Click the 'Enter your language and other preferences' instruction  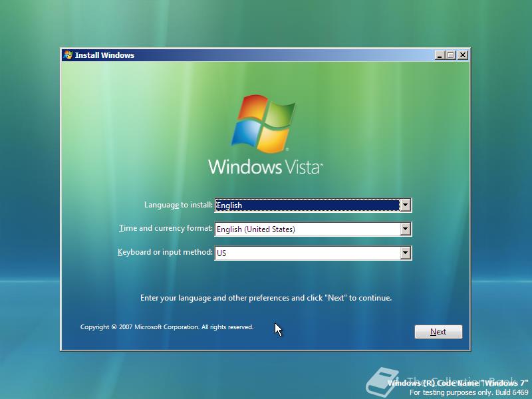pos(266,298)
